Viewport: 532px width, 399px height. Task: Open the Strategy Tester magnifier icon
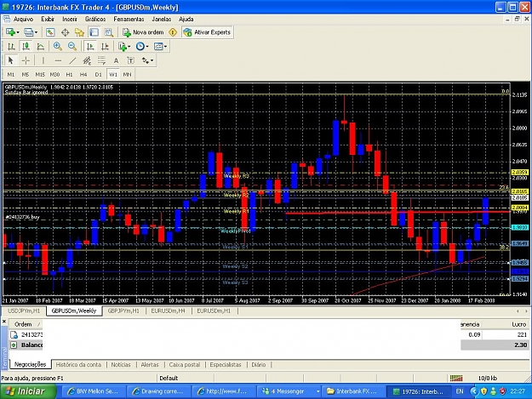pyautogui.click(x=109, y=32)
